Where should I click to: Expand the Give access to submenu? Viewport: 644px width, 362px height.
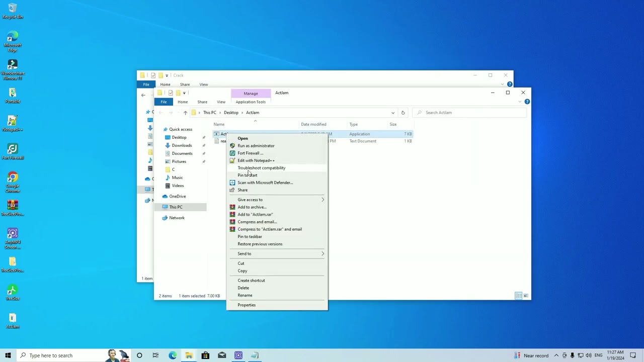click(x=277, y=200)
